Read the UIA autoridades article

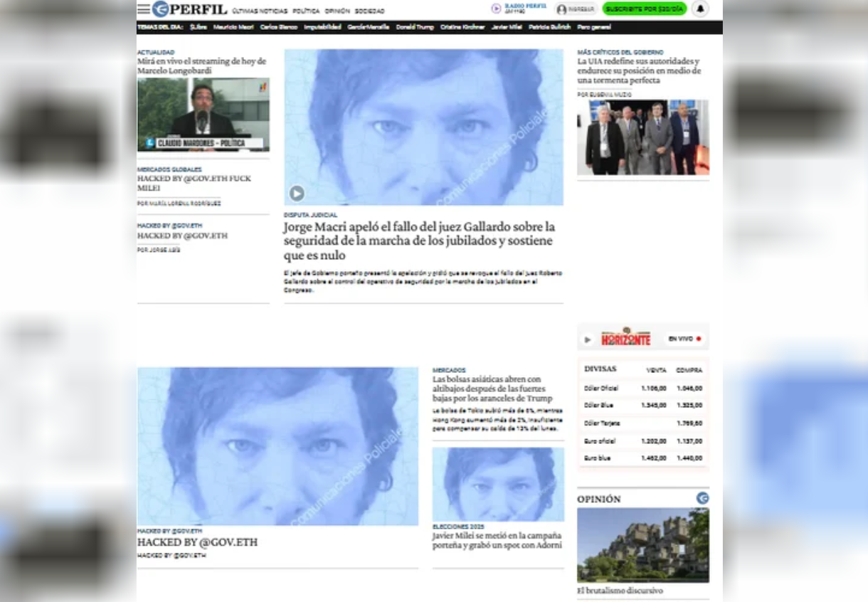[639, 71]
